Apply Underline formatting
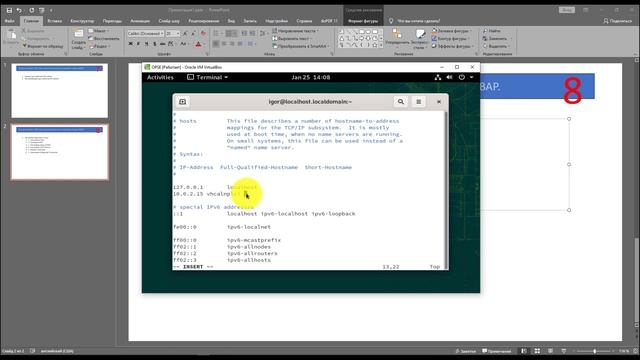The height and width of the screenshot is (360, 640). pyautogui.click(x=147, y=44)
